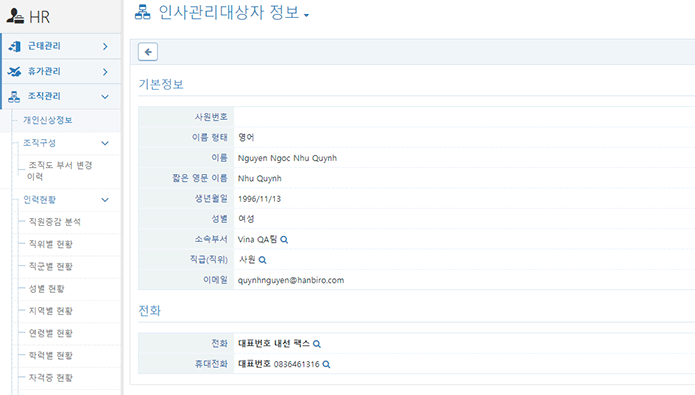Open 직원증감 분석 report
695x395 pixels.
(x=55, y=222)
